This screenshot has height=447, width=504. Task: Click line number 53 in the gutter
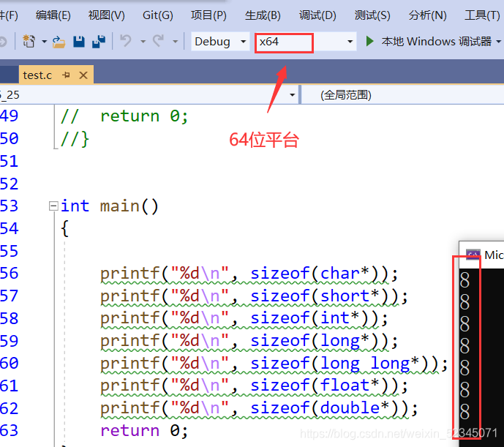click(10, 206)
